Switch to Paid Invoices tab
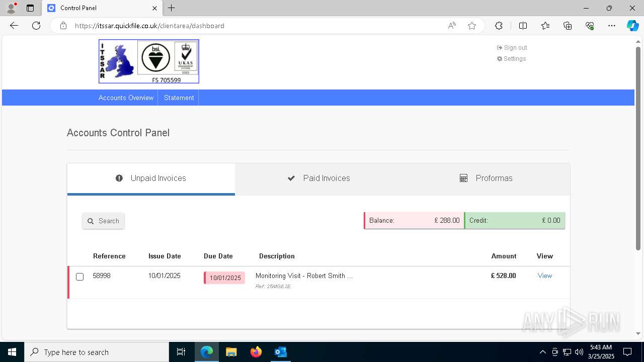 pos(318,178)
